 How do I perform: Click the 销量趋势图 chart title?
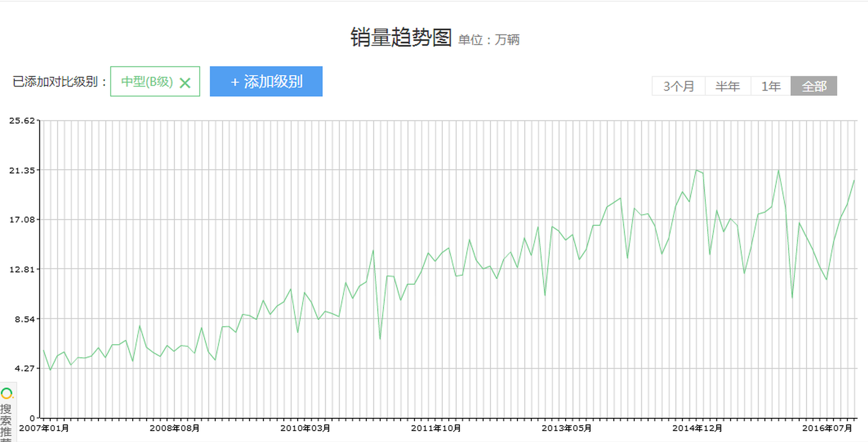[401, 37]
